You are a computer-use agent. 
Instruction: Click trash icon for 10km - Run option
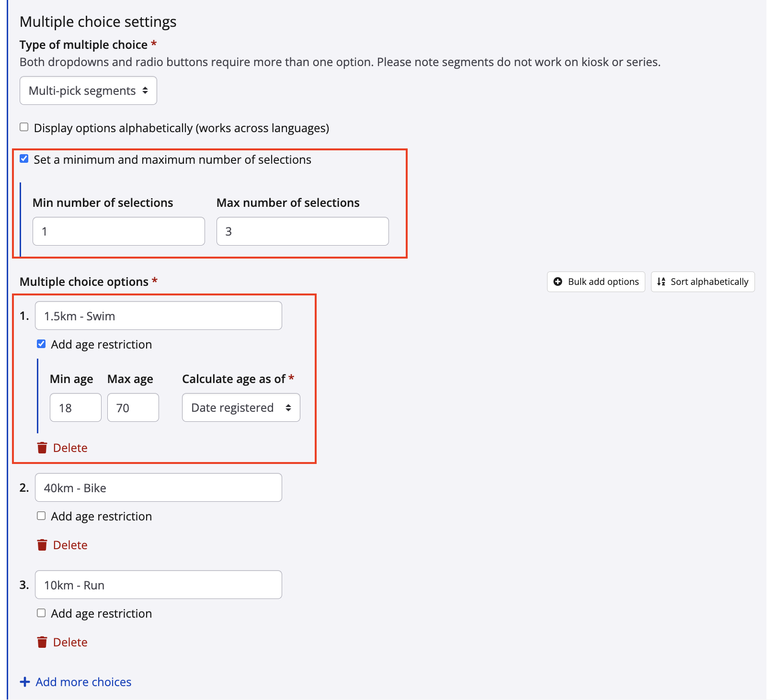[x=42, y=642]
